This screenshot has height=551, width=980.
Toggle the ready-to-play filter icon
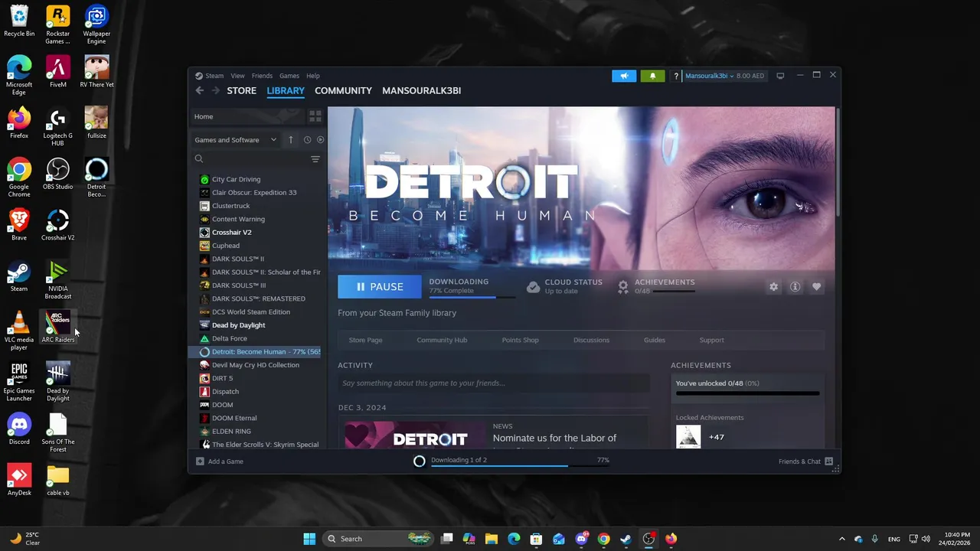pos(320,140)
